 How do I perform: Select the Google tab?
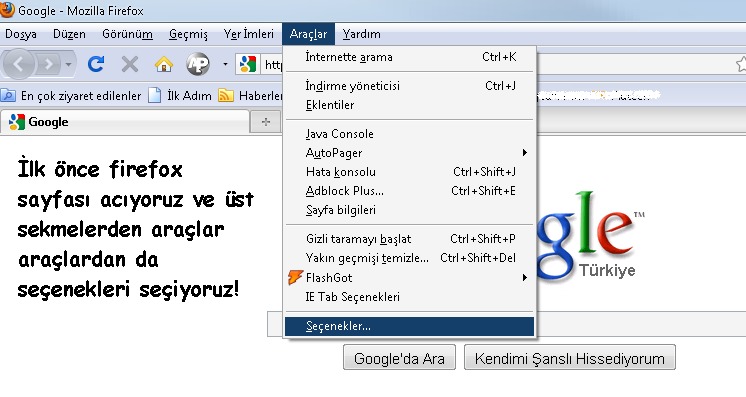125,122
